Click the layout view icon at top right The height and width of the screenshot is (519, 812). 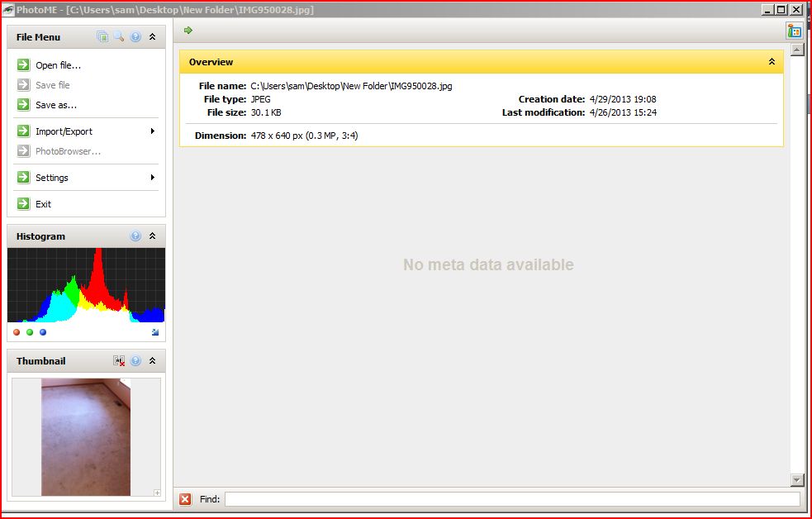794,31
